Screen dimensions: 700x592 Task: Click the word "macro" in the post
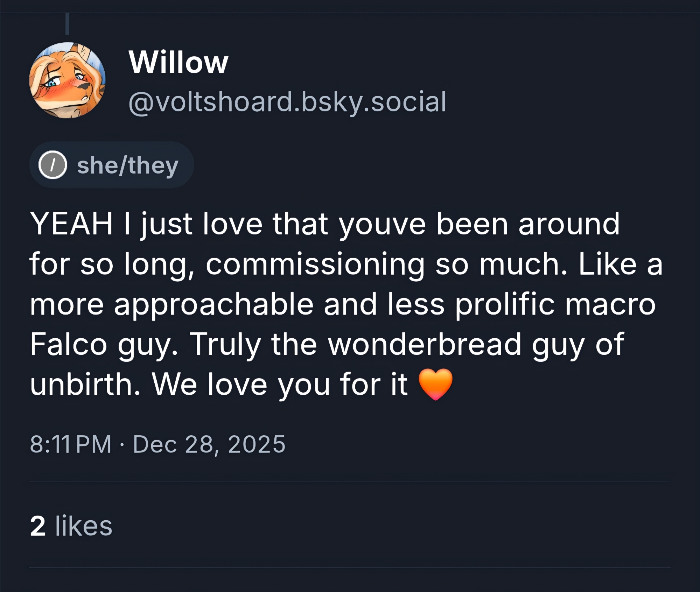610,304
